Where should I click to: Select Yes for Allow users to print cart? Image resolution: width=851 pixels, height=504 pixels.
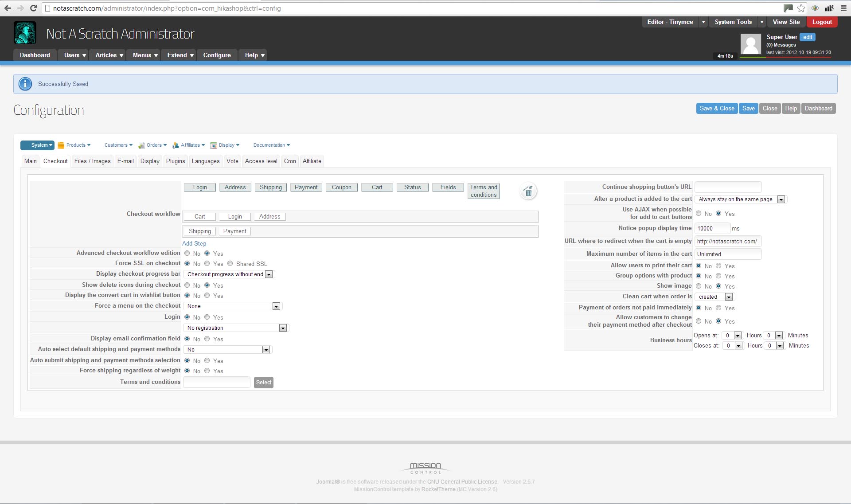[x=718, y=266]
